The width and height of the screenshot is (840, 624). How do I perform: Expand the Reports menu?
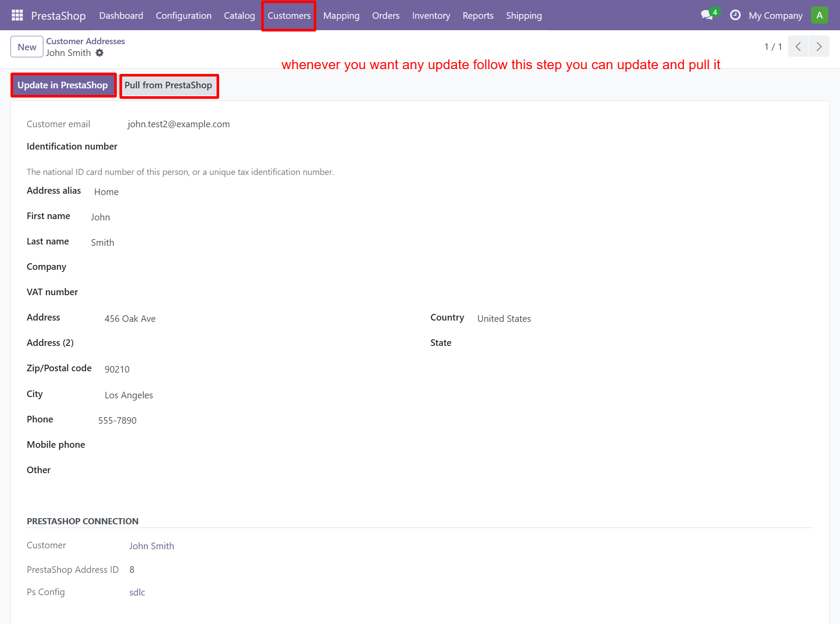tap(478, 16)
